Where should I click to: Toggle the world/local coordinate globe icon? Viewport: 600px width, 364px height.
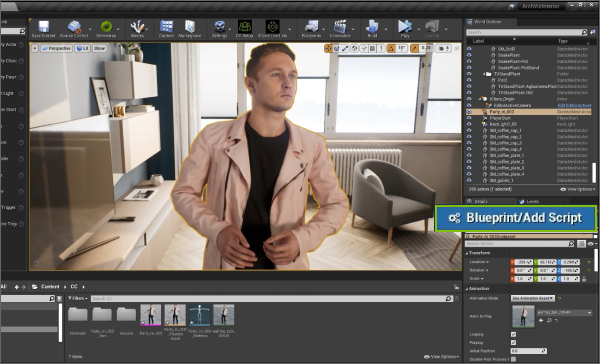coord(355,48)
